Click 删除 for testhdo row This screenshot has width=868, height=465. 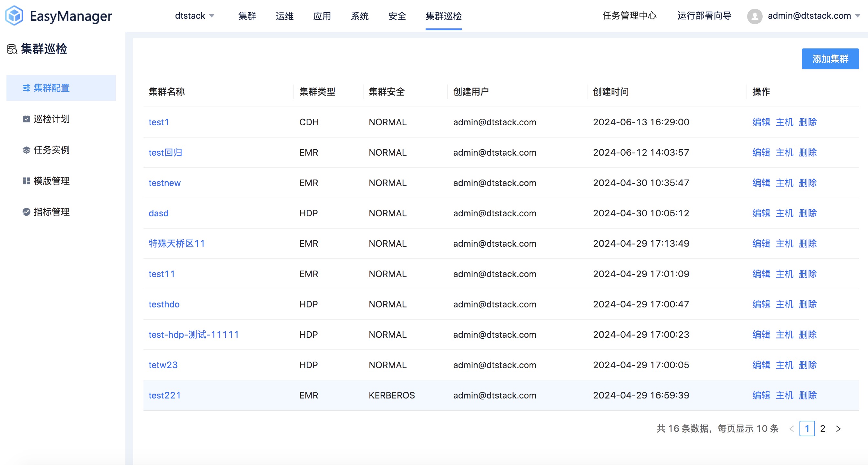click(x=808, y=304)
